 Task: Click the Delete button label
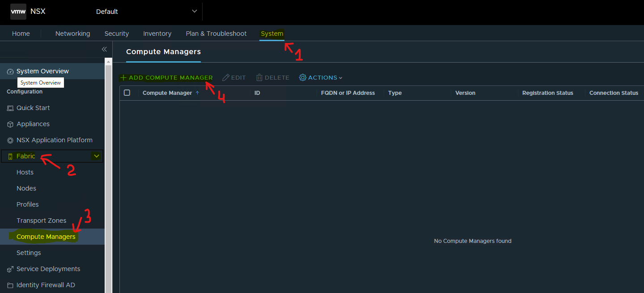[277, 78]
